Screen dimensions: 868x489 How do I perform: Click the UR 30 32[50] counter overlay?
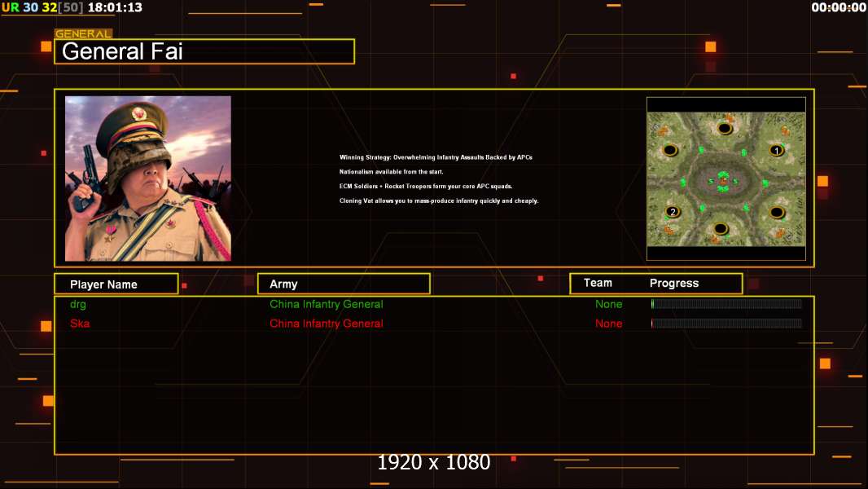(x=42, y=7)
